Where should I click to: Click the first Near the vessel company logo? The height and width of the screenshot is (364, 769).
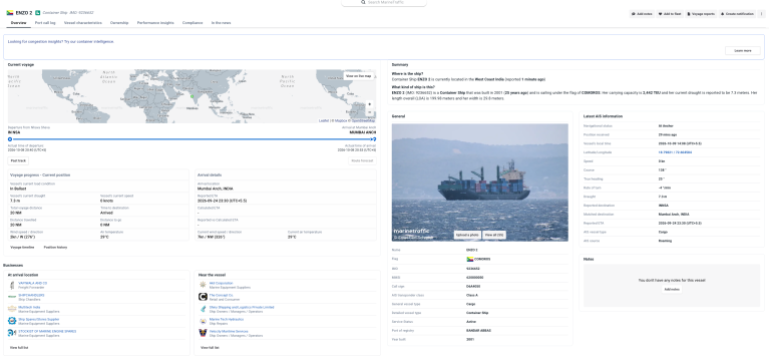click(x=203, y=285)
